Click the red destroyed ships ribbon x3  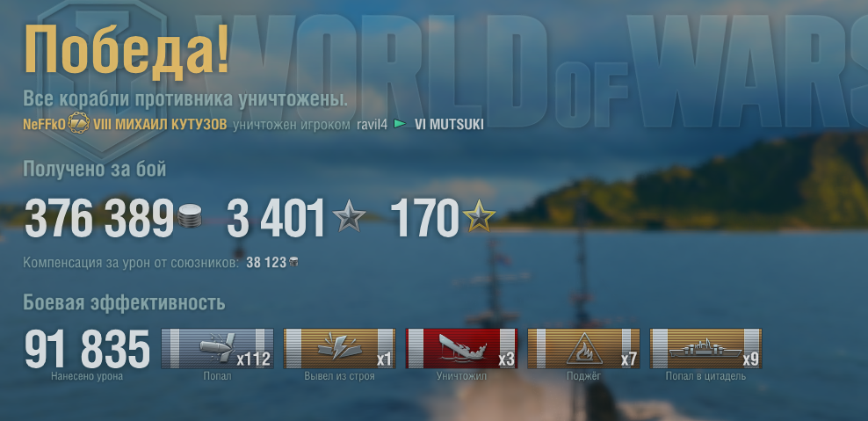pyautogui.click(x=462, y=348)
